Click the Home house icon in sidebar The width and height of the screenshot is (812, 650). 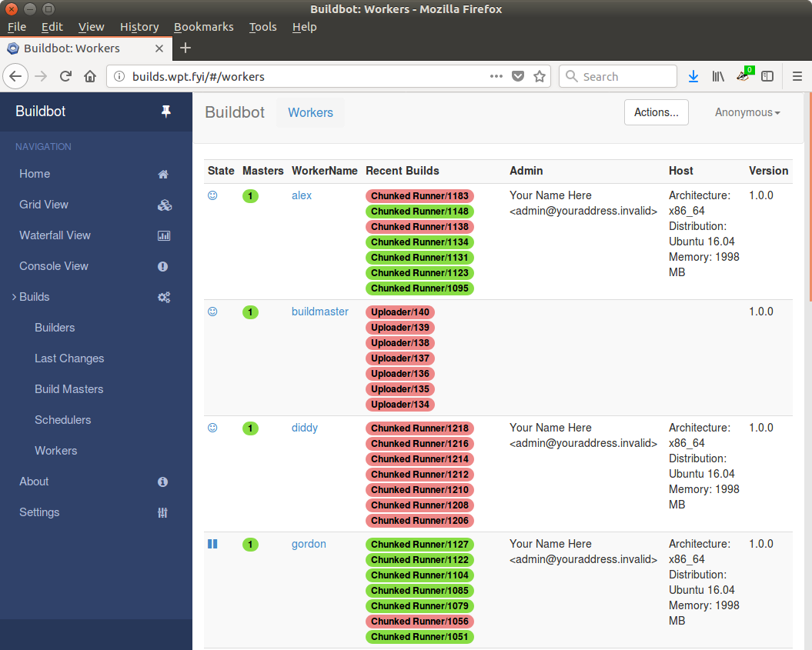163,174
